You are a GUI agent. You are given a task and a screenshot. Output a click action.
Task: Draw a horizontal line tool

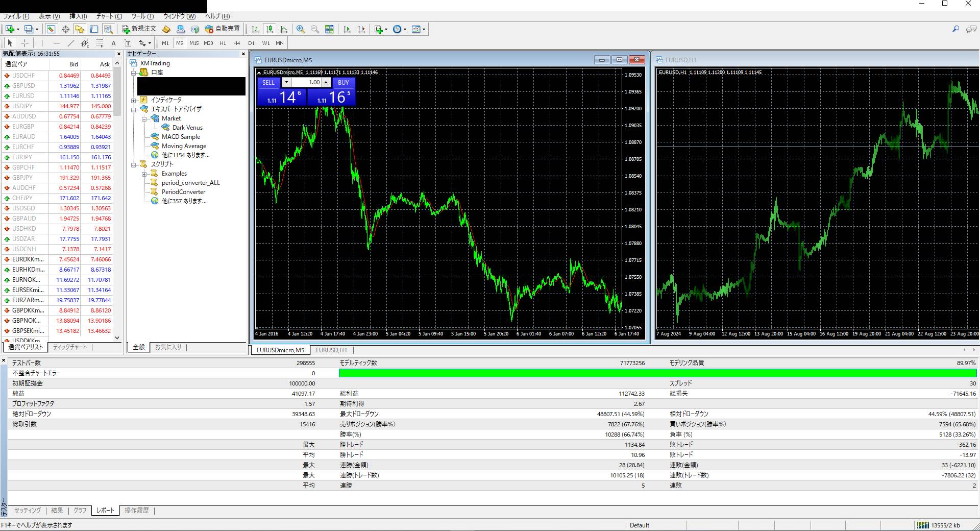(x=56, y=43)
